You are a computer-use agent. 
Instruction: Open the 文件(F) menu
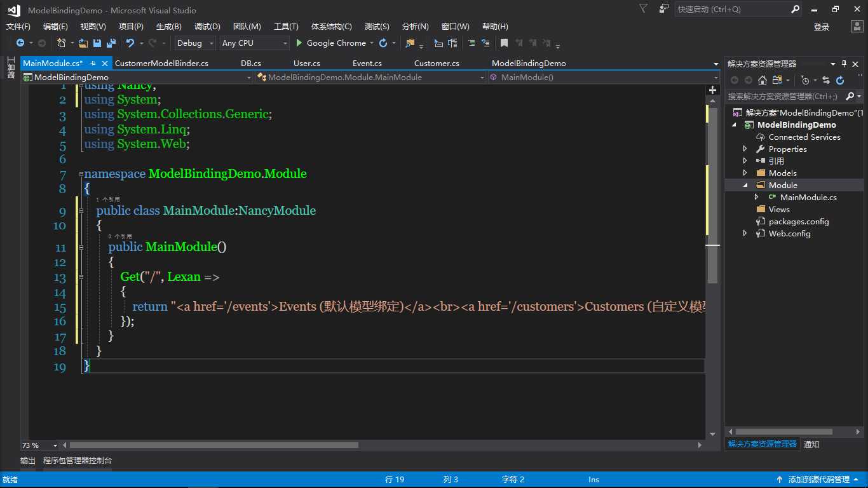pos(18,27)
